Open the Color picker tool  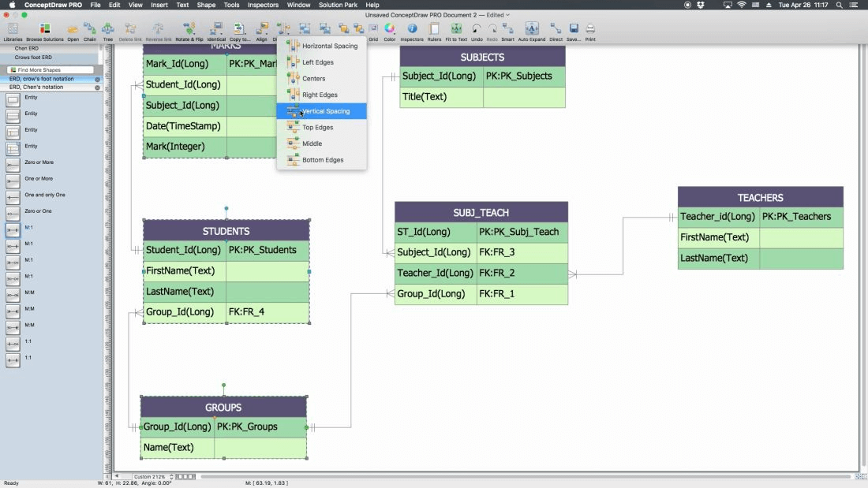point(390,30)
